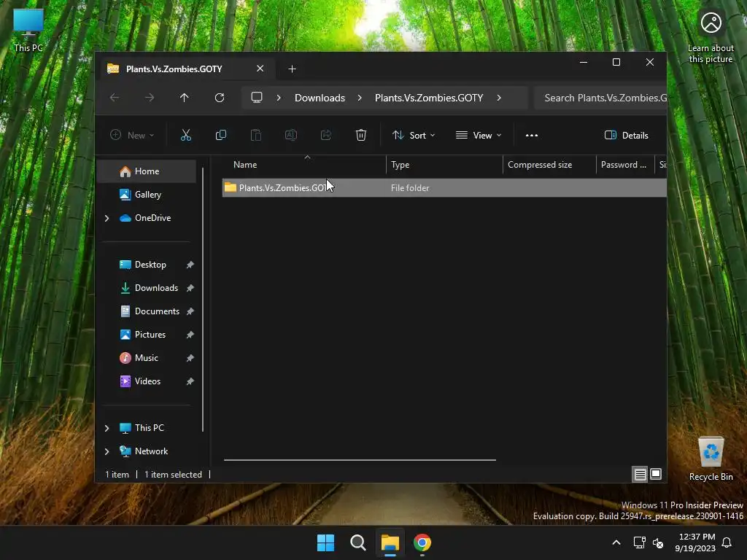The height and width of the screenshot is (560, 747).
Task: Click the search box in File Explorer
Action: click(x=600, y=98)
